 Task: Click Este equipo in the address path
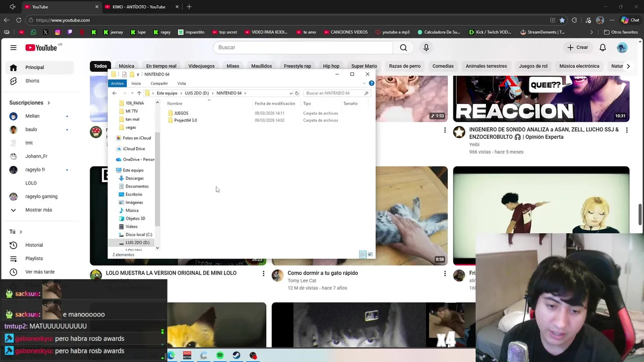[x=167, y=93]
